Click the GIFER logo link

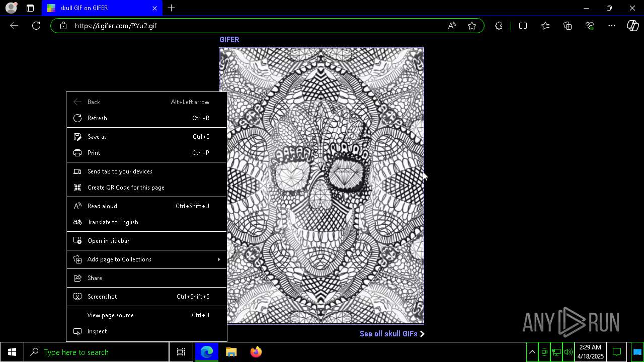coord(229,40)
